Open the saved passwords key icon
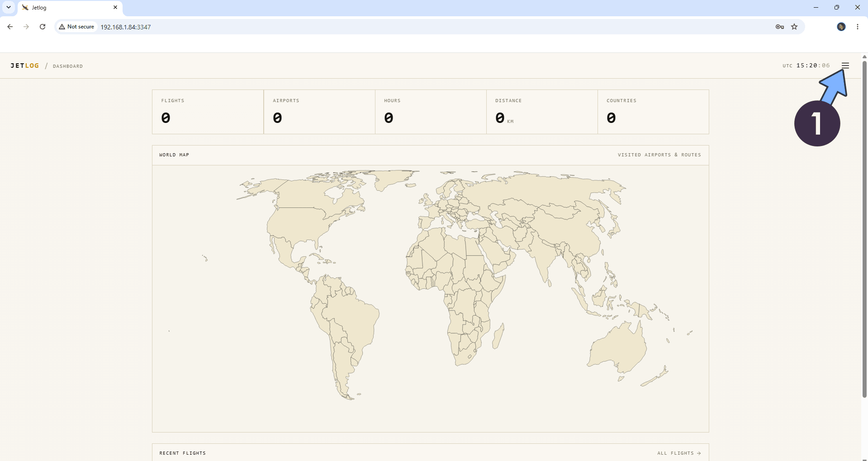 (779, 27)
